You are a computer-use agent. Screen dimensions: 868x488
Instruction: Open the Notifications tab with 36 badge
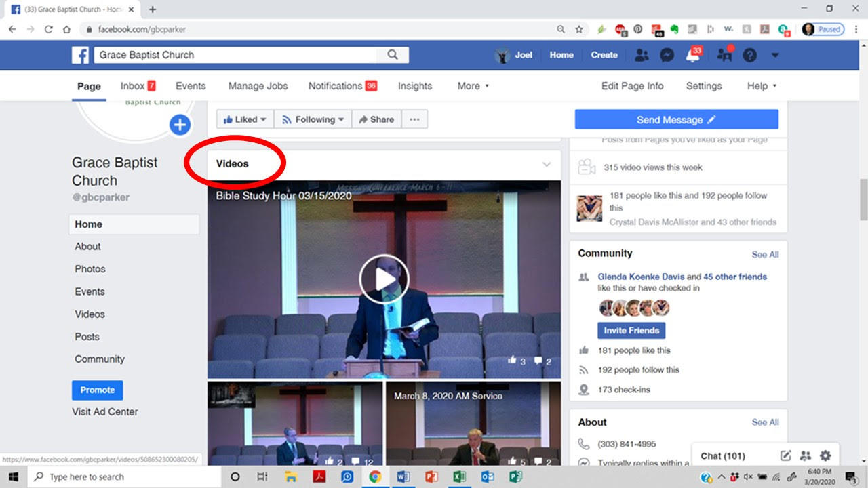click(342, 86)
